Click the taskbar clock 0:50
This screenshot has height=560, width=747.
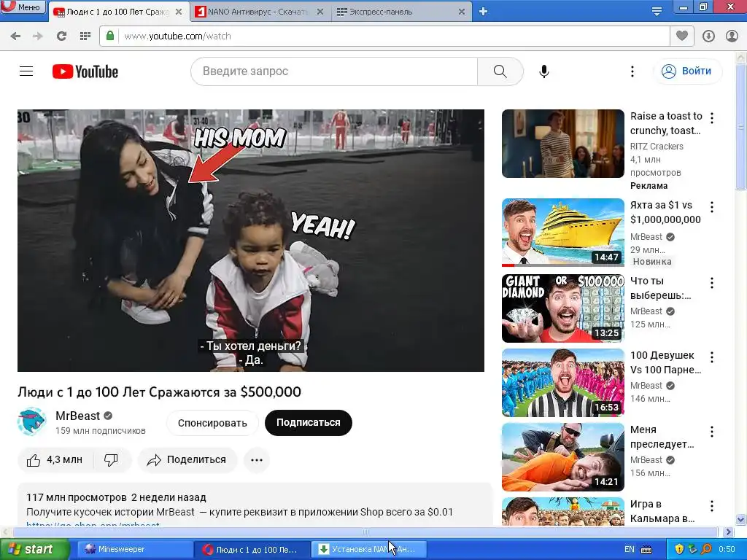click(727, 549)
